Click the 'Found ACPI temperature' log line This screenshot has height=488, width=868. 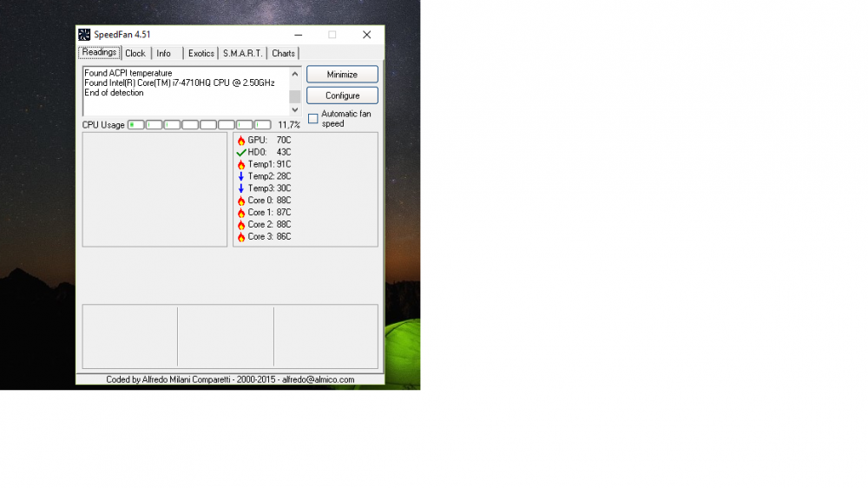(x=128, y=73)
